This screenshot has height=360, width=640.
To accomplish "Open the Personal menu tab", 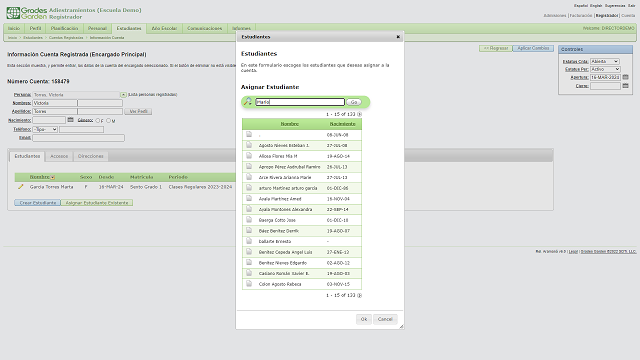I will tap(97, 28).
